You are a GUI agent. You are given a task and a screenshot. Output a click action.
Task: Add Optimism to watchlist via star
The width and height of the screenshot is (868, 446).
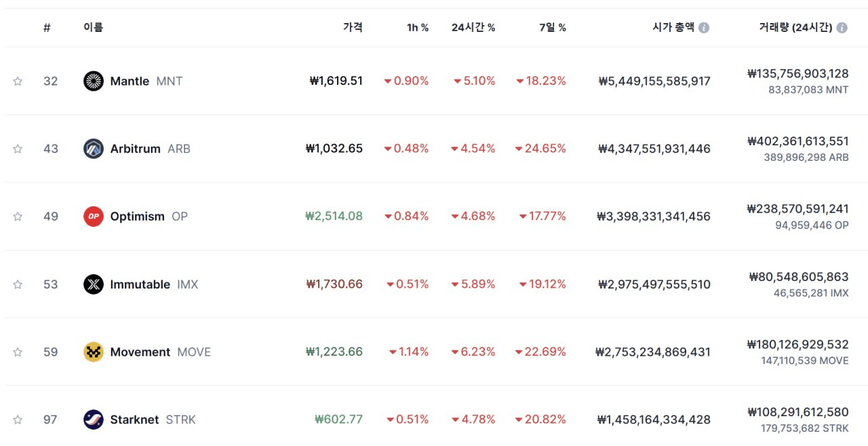pyautogui.click(x=18, y=217)
